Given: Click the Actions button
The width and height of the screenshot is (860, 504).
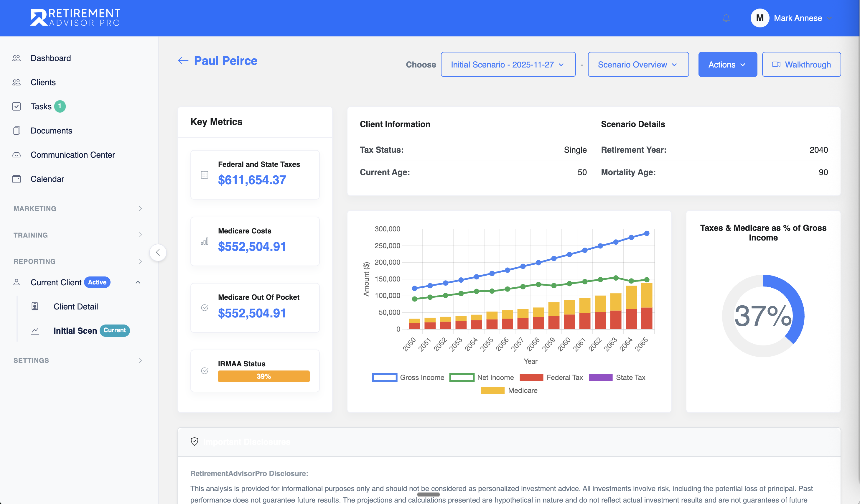Looking at the screenshot, I should click(x=728, y=64).
